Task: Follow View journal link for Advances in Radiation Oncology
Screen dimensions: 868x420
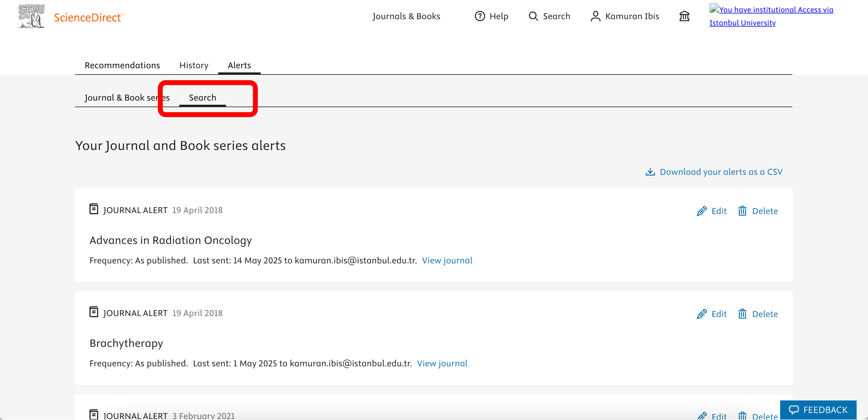Action: coord(447,260)
